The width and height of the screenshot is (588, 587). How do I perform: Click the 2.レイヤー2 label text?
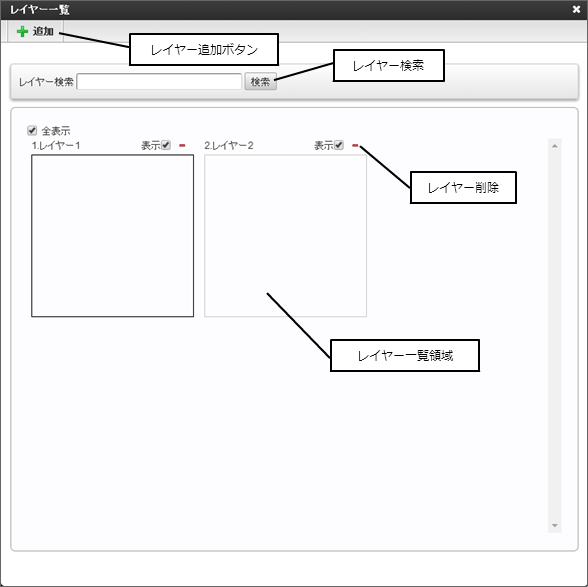click(229, 146)
